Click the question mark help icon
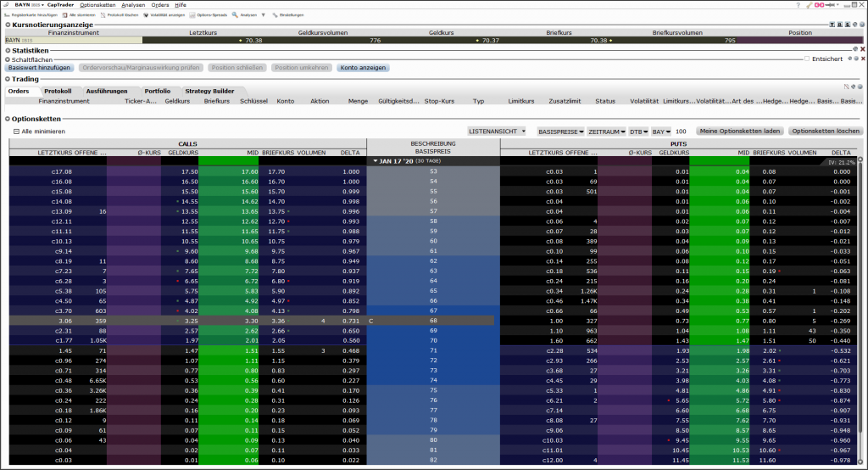Screen dimensions: 868x470 pyautogui.click(x=798, y=5)
